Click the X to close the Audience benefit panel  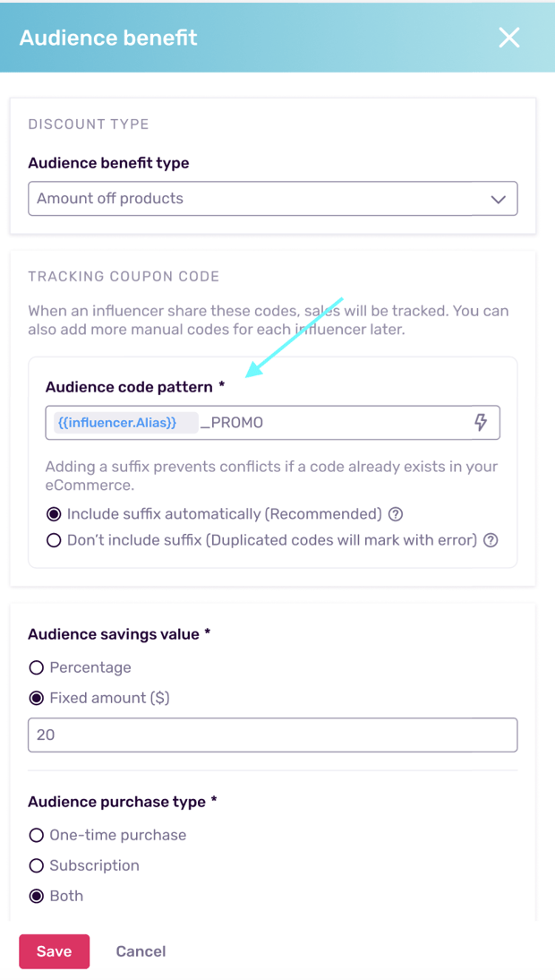tap(509, 38)
